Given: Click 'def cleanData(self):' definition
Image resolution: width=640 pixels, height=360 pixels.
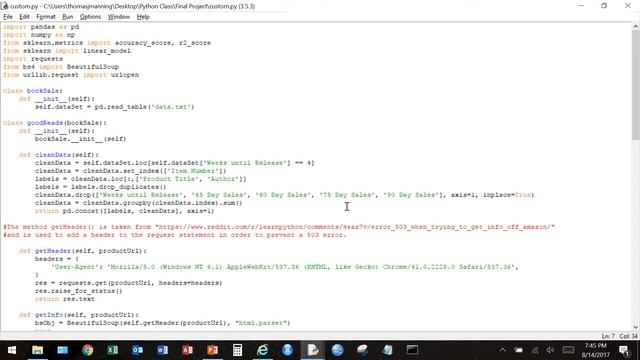Looking at the screenshot, I should [x=59, y=155].
